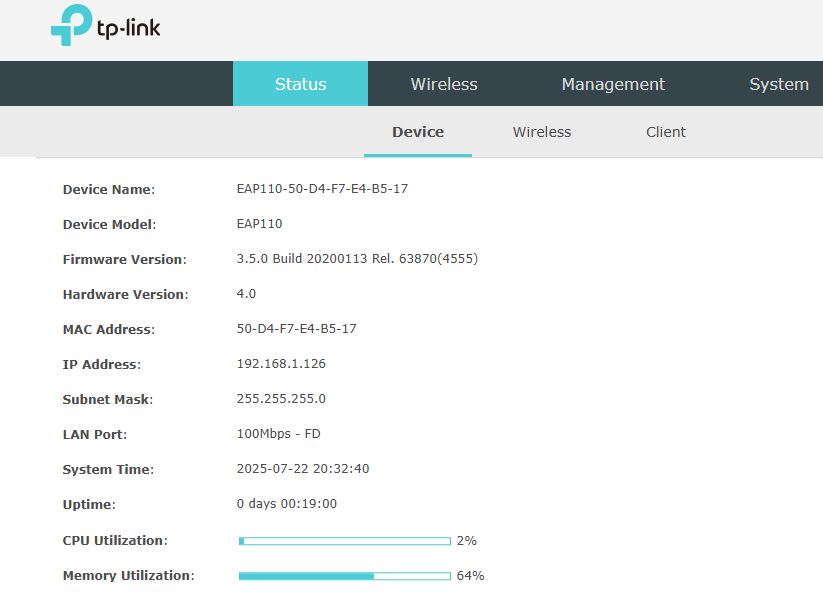The width and height of the screenshot is (823, 592).
Task: Click the System Time label
Action: 108,470
